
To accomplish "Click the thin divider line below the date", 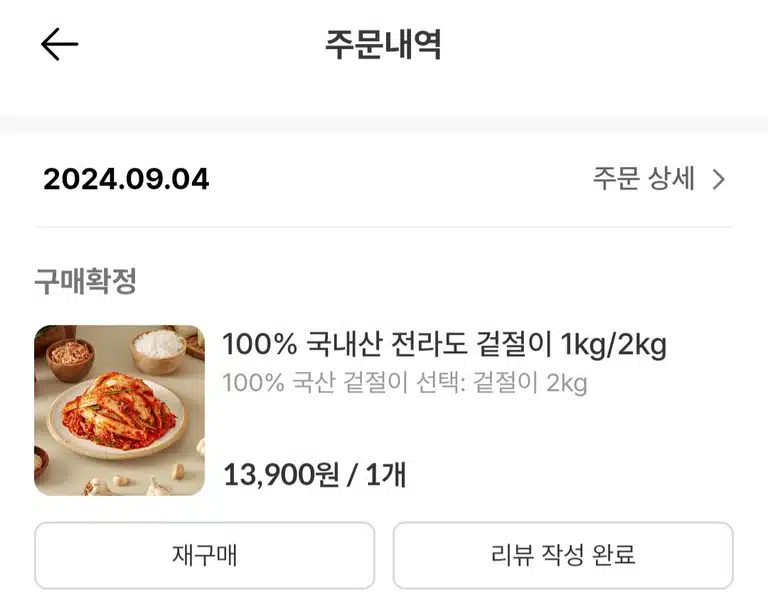I will point(384,227).
